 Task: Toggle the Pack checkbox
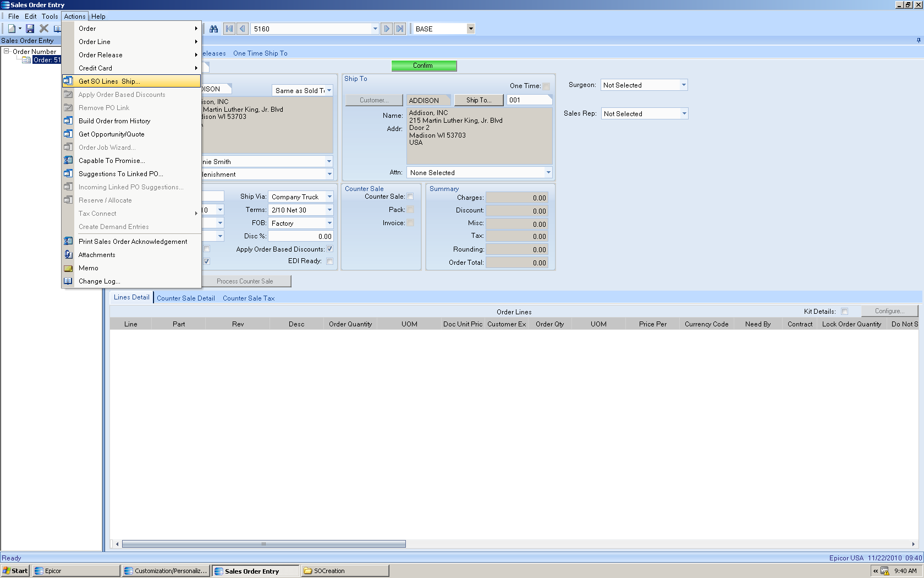[x=410, y=210]
